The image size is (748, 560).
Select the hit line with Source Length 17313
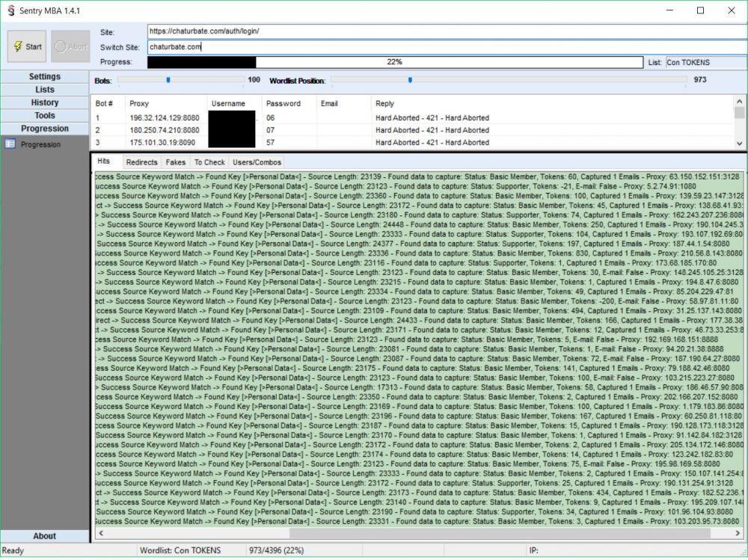pyautogui.click(x=419, y=387)
